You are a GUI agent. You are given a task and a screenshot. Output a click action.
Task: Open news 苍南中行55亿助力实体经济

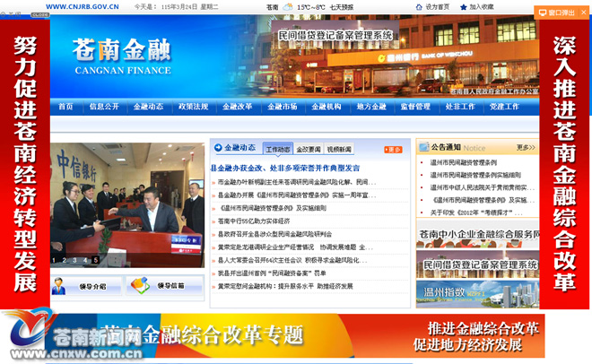pyautogui.click(x=254, y=221)
